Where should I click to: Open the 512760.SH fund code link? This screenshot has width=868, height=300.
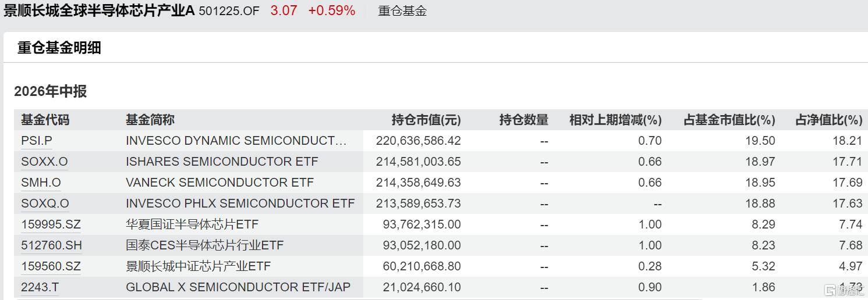[x=51, y=245]
